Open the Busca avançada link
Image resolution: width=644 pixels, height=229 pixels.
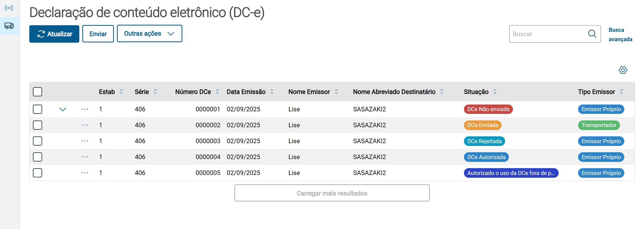click(620, 35)
